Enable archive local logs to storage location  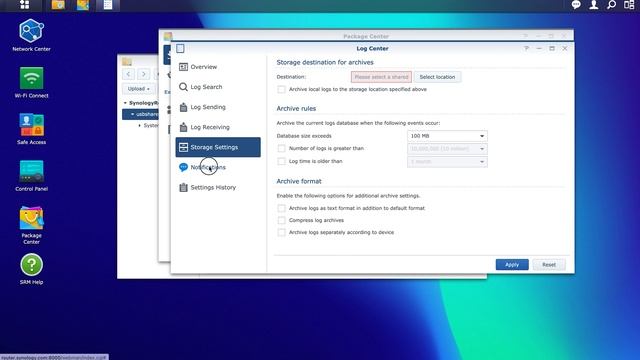tap(281, 89)
